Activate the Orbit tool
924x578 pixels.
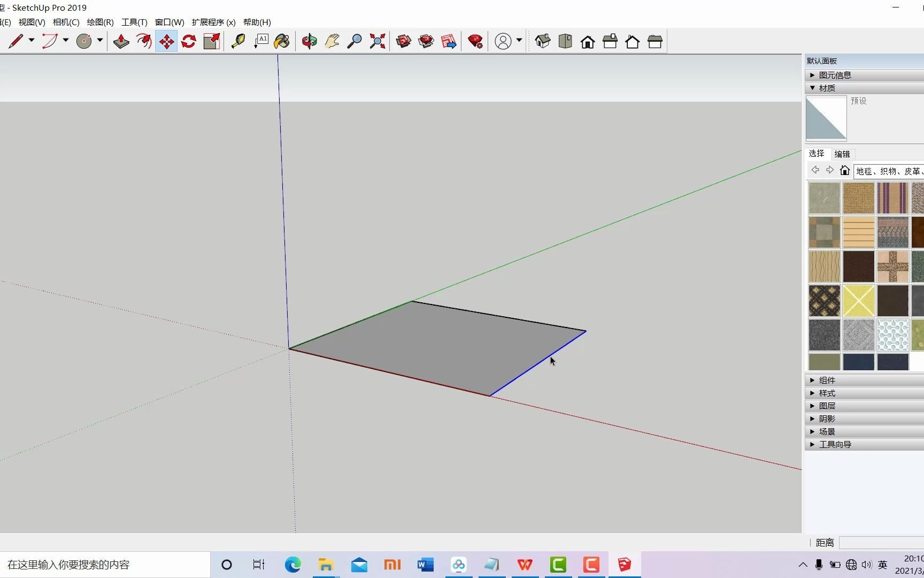coord(309,41)
